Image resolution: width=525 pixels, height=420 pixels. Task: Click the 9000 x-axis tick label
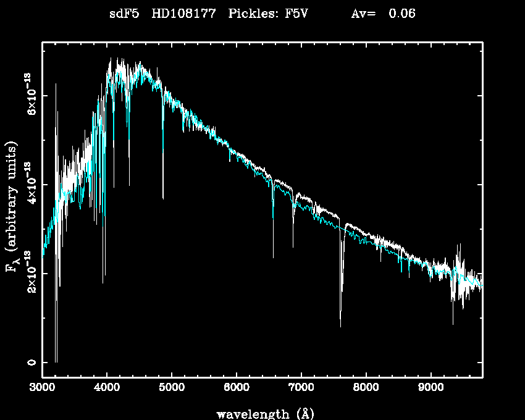click(430, 388)
